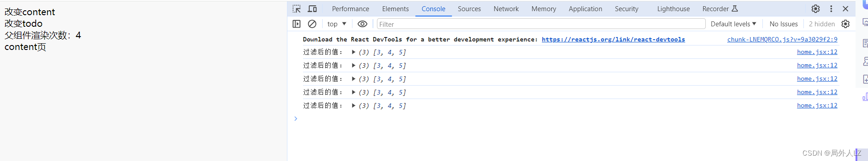Screen dimensions: 868x161
Task: Open home.jsx:12 link of second log
Action: 817,66
